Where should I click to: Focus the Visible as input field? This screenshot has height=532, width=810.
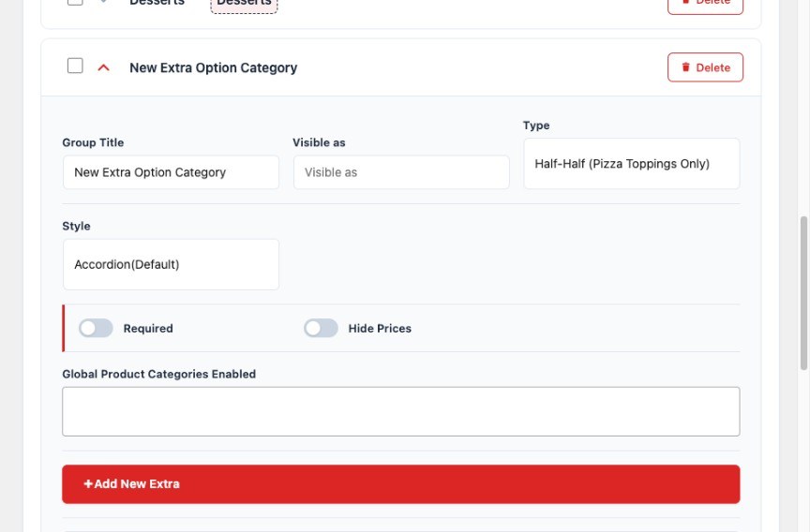click(401, 172)
